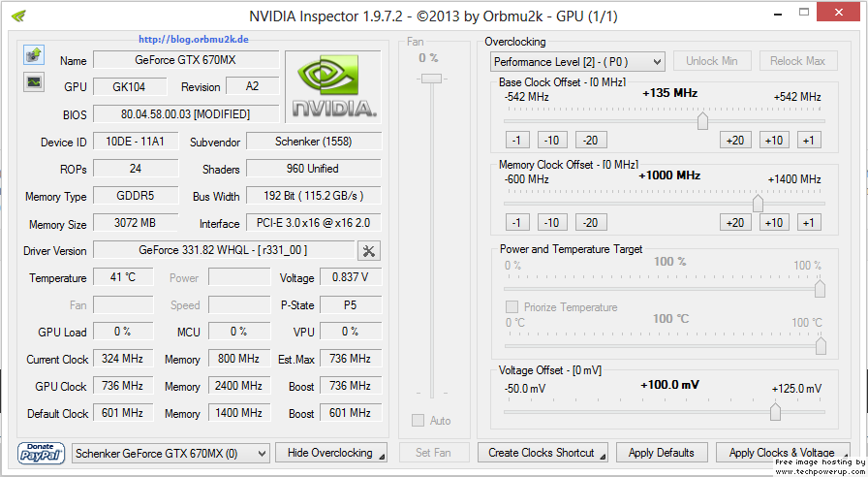The image size is (868, 477).
Task: Click the Driver Version field
Action: [224, 250]
